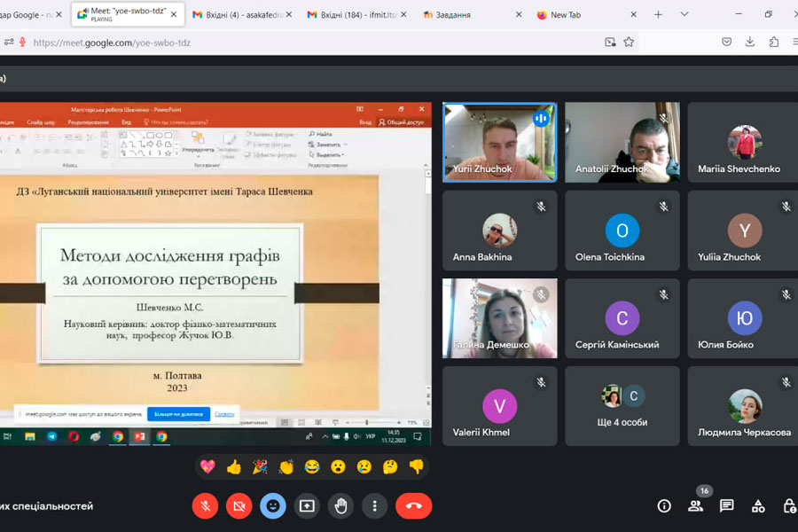Click PowerPoint icon on shared taskbar
Viewport: 798px width, 532px height.
click(x=139, y=436)
